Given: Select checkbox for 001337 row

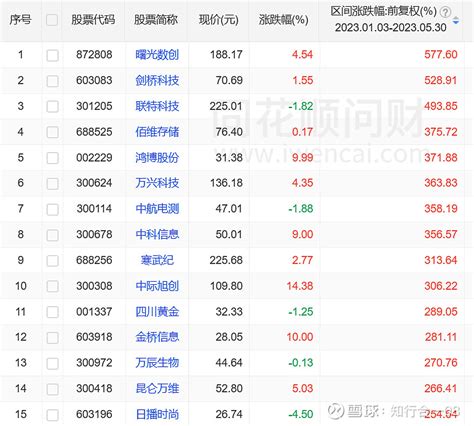Looking at the screenshot, I should [x=52, y=312].
